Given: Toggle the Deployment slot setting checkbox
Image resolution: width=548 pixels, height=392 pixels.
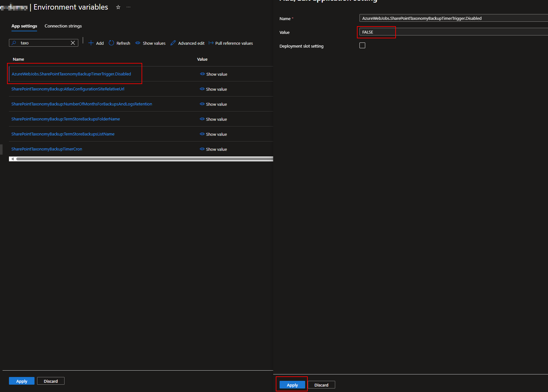Looking at the screenshot, I should click(362, 45).
